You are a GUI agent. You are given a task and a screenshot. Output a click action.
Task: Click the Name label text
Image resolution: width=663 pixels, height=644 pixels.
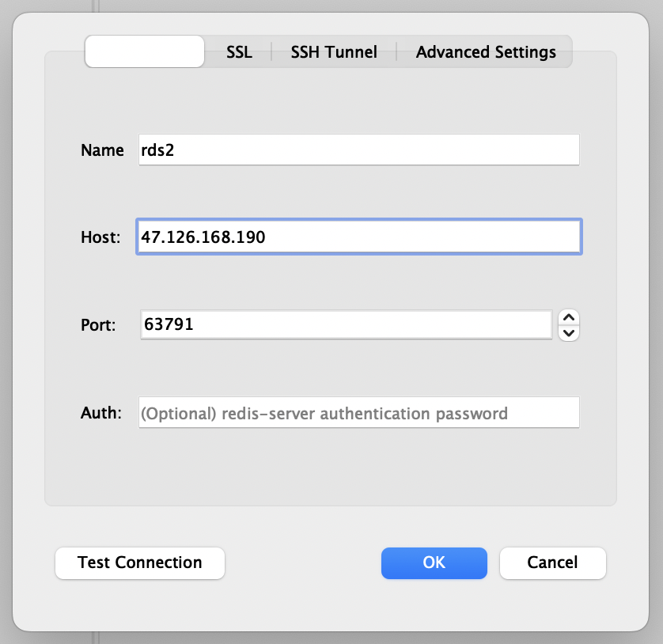[x=102, y=150]
